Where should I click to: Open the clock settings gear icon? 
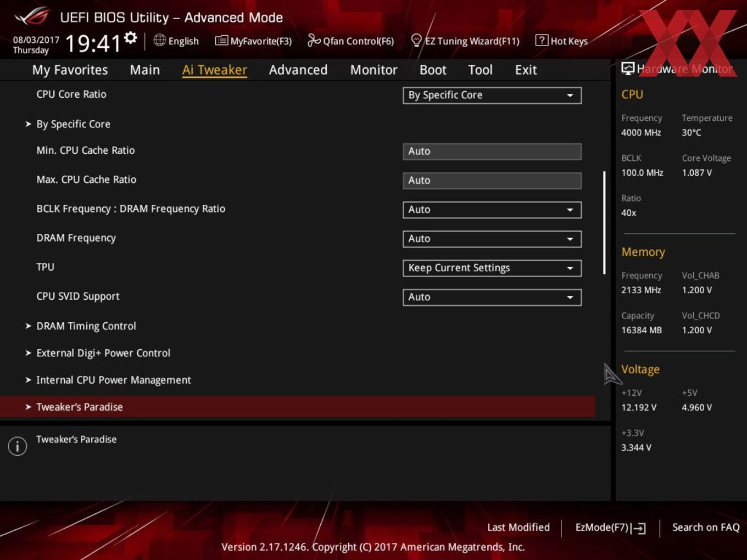pyautogui.click(x=130, y=38)
